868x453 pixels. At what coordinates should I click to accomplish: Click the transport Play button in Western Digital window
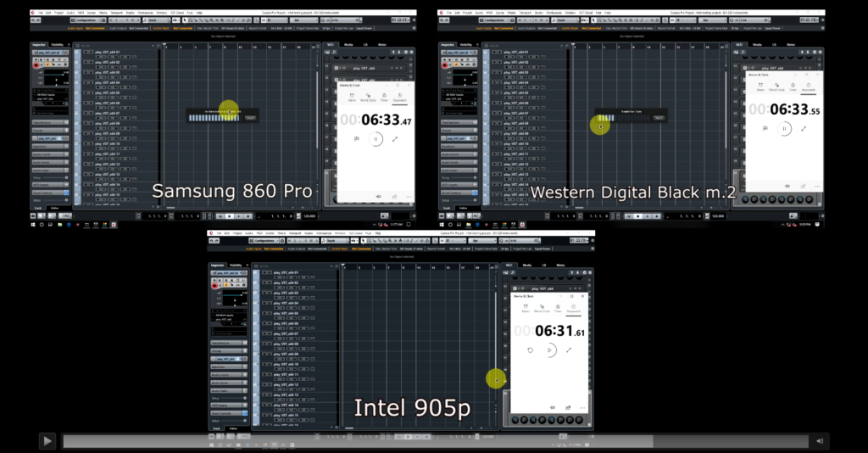tap(647, 216)
